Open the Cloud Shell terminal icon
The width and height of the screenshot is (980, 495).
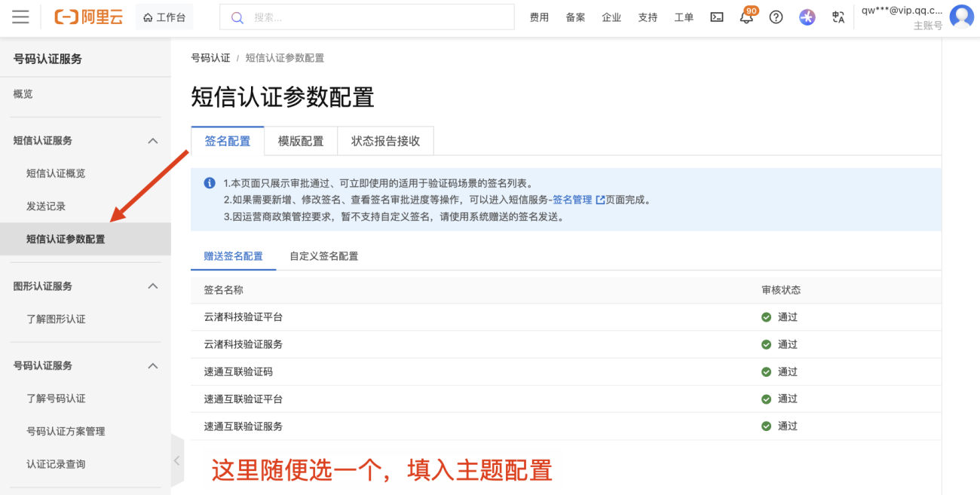pos(716,17)
